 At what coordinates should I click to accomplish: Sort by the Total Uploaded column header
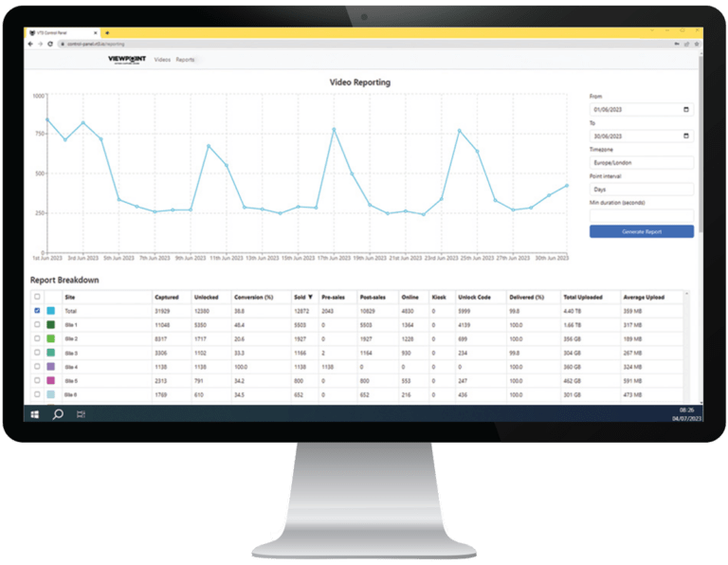tap(583, 297)
